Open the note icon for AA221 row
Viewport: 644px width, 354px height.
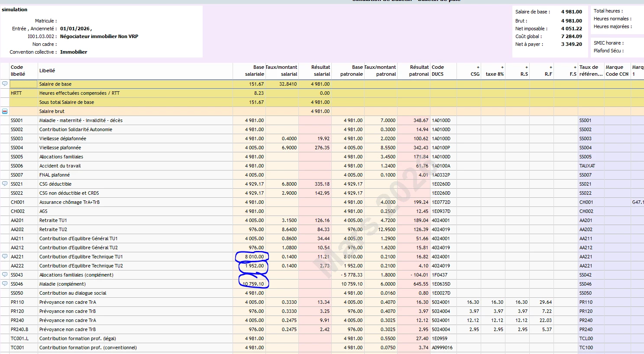point(5,257)
